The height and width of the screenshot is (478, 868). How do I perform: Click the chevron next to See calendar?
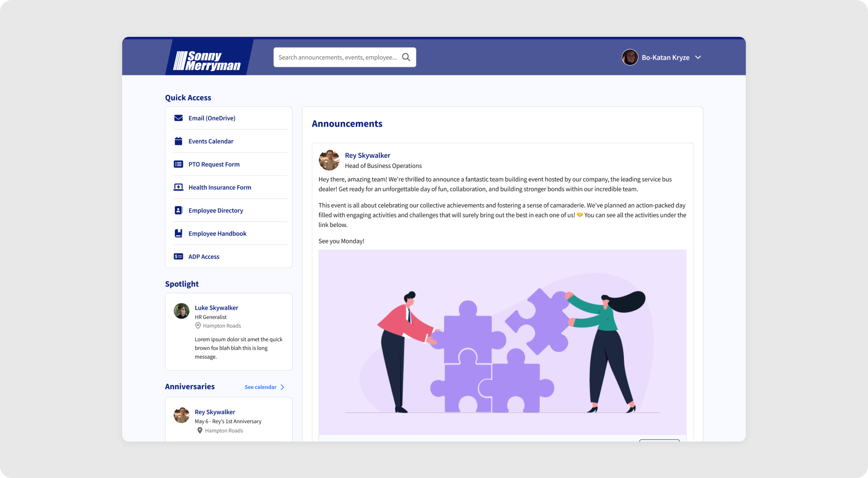tap(283, 387)
